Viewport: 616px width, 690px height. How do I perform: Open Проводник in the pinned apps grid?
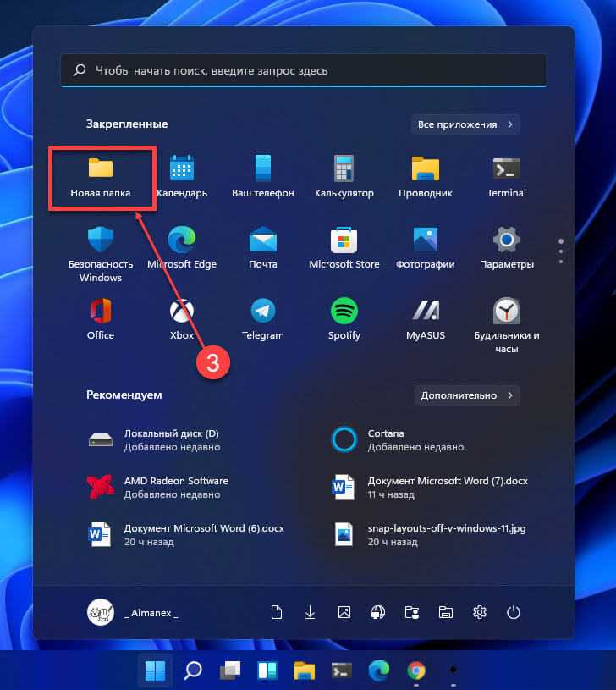click(x=425, y=177)
